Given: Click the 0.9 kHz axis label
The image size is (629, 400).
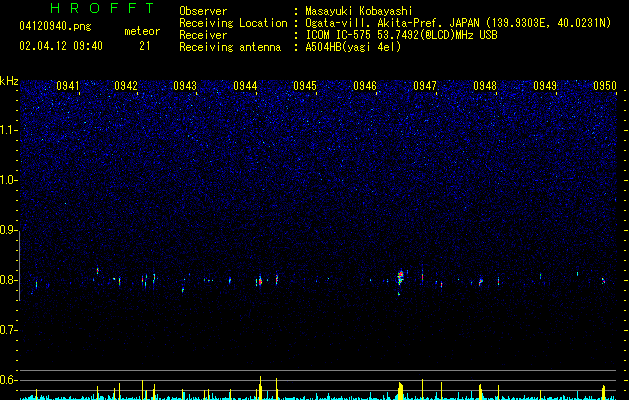Looking at the screenshot, I should pyautogui.click(x=8, y=230).
